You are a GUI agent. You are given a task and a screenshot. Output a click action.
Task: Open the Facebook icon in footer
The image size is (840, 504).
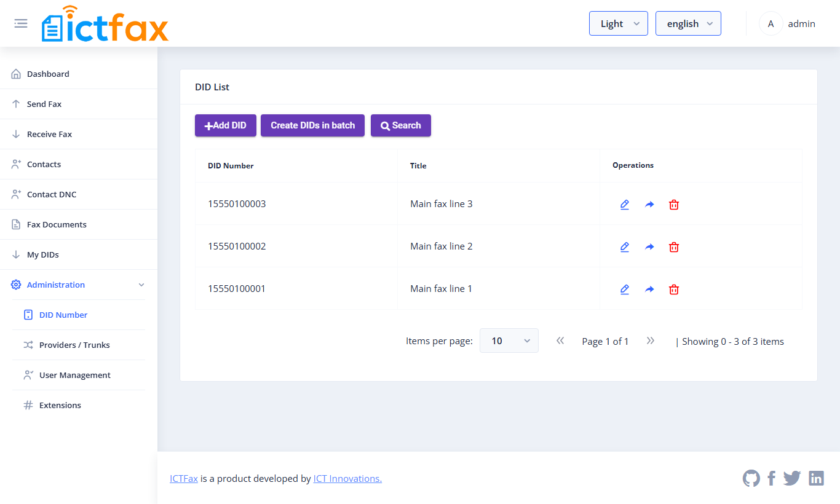pyautogui.click(x=772, y=478)
